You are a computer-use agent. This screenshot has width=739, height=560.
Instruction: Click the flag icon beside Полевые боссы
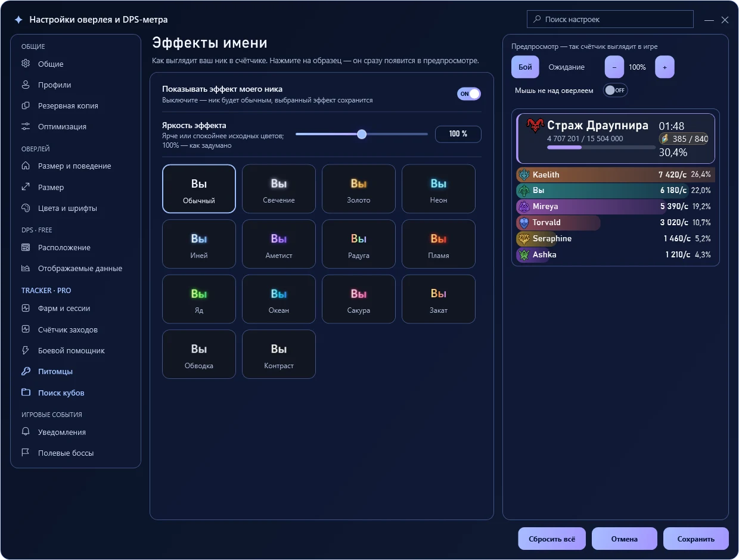pos(26,453)
